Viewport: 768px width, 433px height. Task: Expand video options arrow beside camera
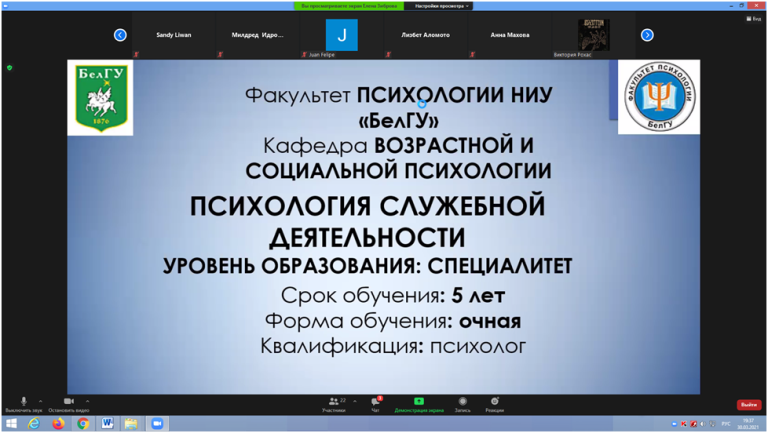pos(88,399)
